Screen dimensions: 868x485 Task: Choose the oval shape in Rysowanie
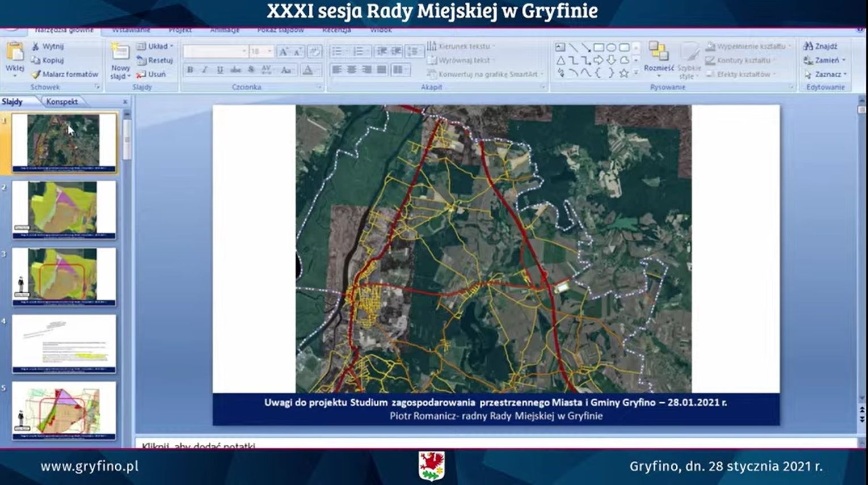pos(611,47)
